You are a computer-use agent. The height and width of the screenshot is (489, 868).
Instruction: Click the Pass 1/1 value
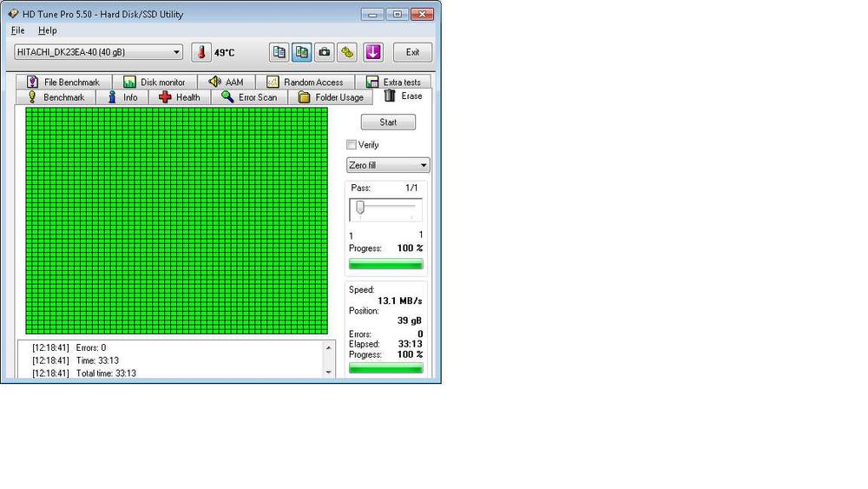[x=411, y=188]
